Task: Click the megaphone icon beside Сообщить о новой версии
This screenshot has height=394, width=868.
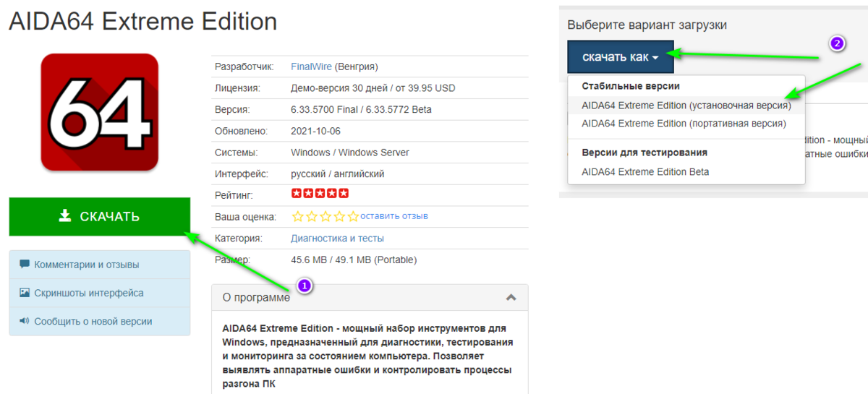Action: (x=25, y=321)
